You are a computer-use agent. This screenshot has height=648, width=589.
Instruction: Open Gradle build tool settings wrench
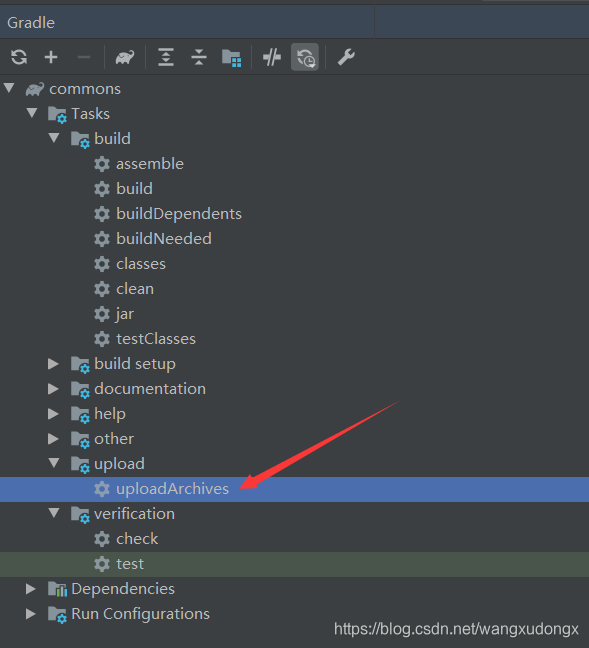point(346,57)
